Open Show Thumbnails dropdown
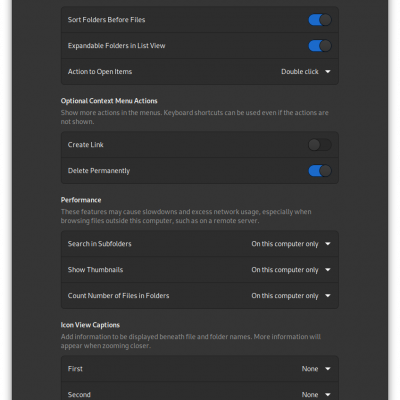Screen dimensions: 400x400 click(x=291, y=270)
